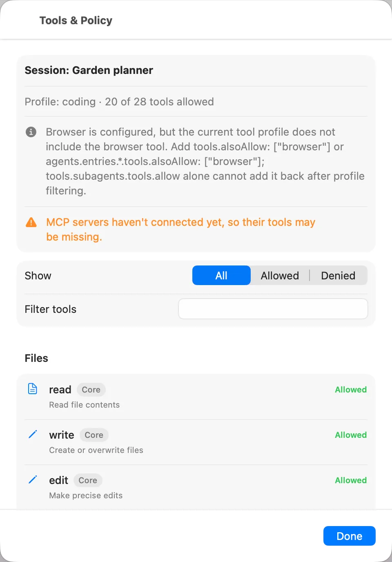Focus the Filter tools text field
The width and height of the screenshot is (392, 562).
tap(273, 309)
